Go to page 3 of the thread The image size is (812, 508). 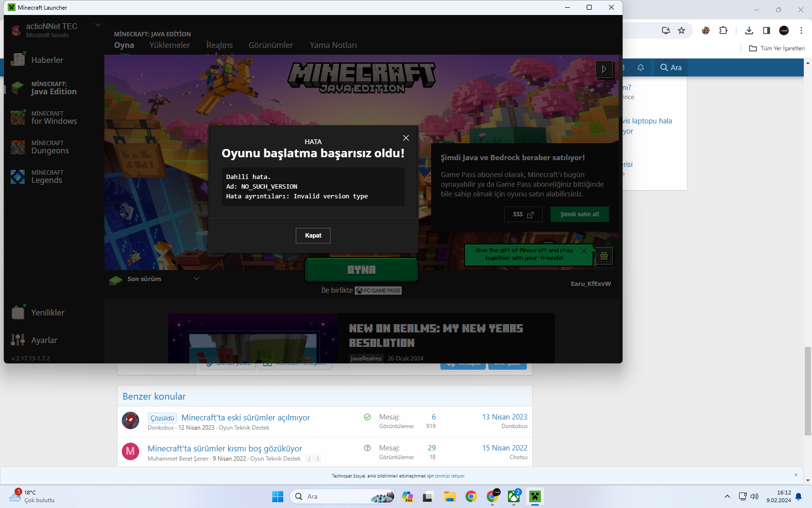tap(318, 459)
